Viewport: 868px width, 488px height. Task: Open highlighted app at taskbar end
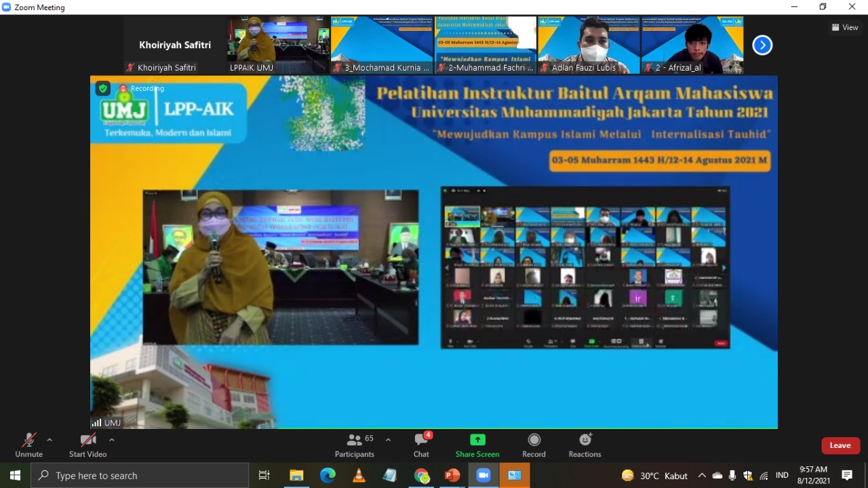tap(515, 475)
